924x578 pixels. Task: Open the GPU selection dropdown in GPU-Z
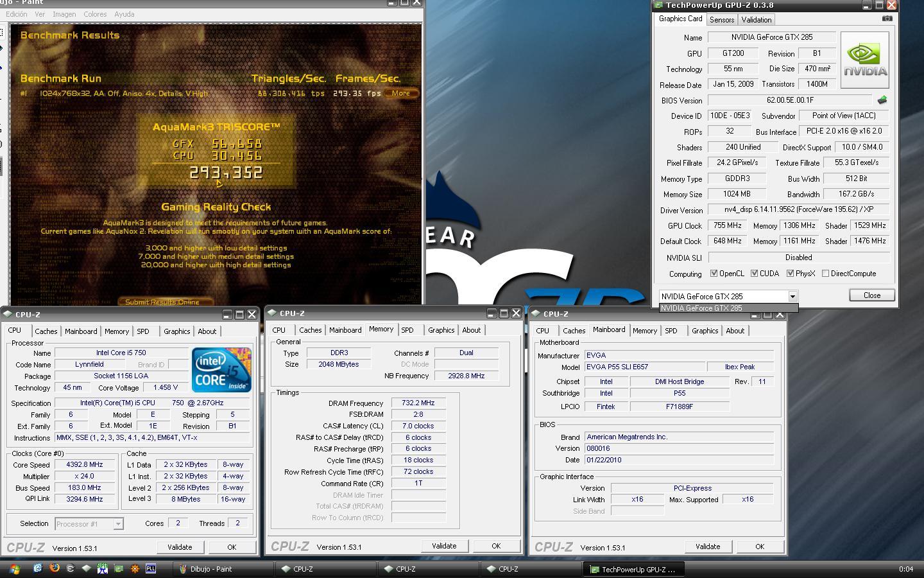(792, 296)
